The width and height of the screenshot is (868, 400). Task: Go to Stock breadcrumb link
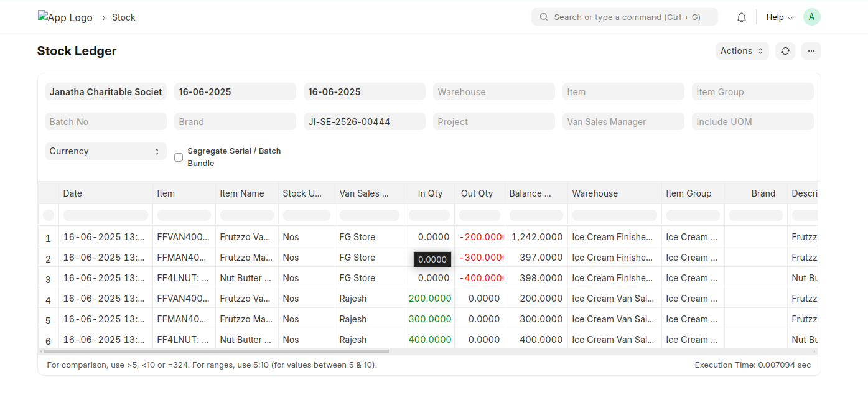point(123,17)
